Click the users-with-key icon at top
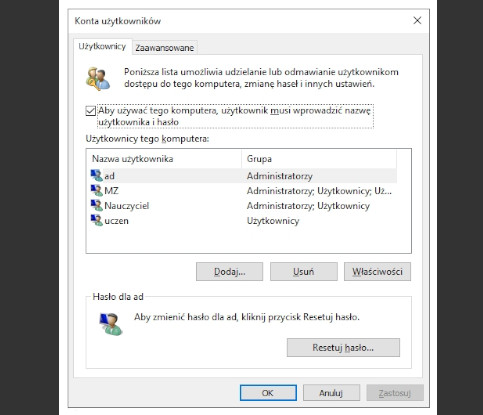The image size is (483, 415). pos(98,79)
